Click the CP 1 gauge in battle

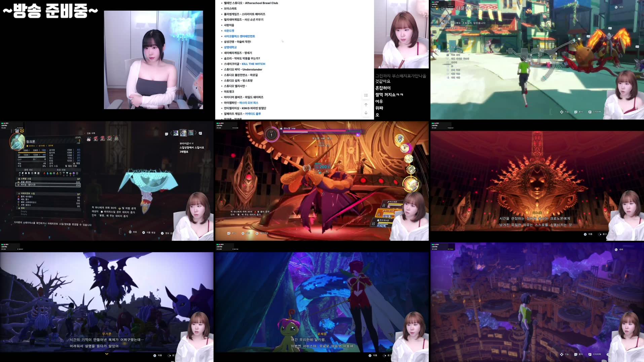271,134
